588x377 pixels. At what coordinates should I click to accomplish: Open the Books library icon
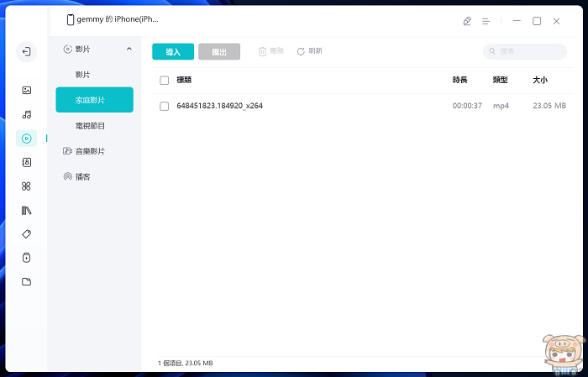point(27,210)
